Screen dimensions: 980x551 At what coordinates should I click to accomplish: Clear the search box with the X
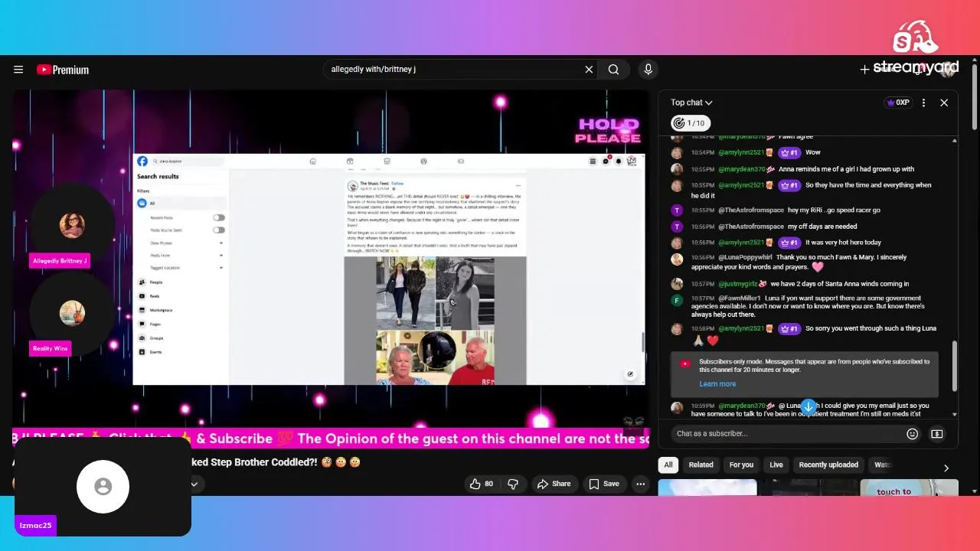pyautogui.click(x=589, y=70)
